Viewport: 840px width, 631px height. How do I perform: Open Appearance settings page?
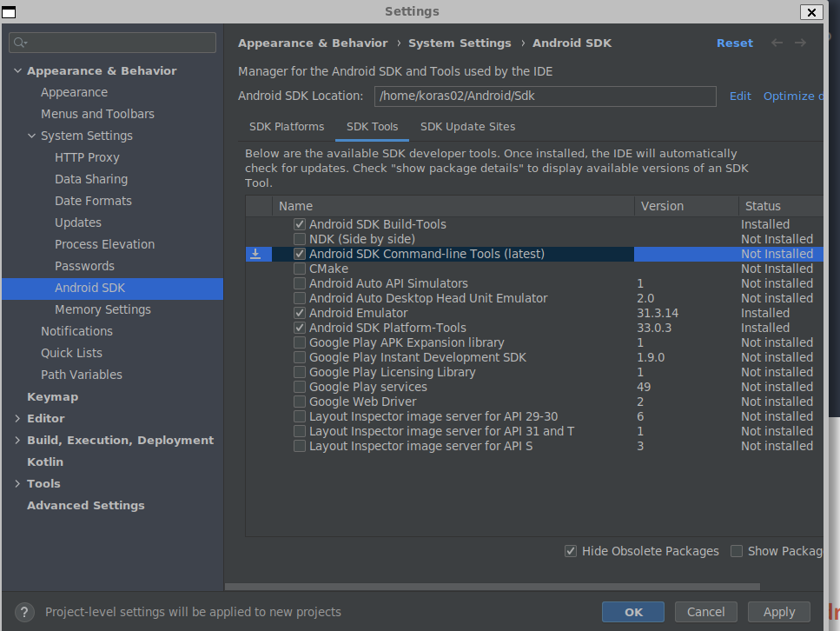click(75, 92)
